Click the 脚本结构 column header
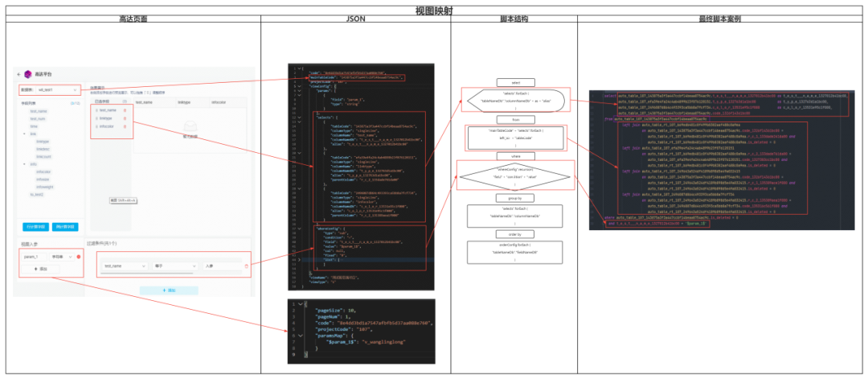 514,19
